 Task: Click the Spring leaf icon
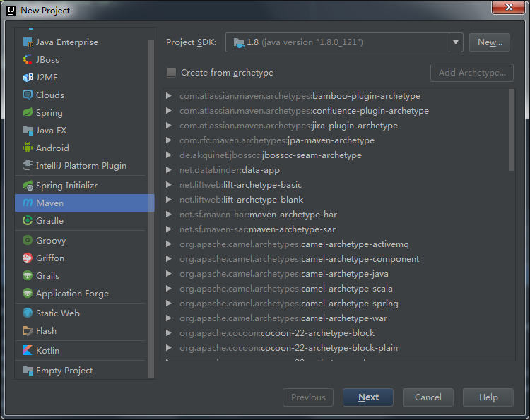click(x=28, y=112)
